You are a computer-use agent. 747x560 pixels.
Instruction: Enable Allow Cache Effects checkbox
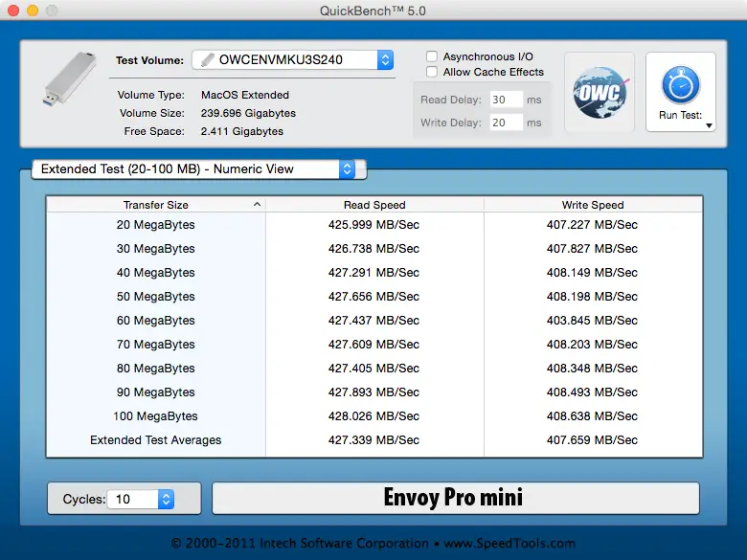point(432,72)
